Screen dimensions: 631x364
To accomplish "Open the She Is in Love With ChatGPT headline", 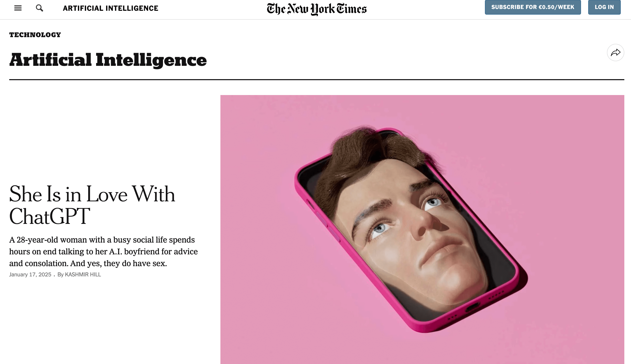I will (x=92, y=205).
